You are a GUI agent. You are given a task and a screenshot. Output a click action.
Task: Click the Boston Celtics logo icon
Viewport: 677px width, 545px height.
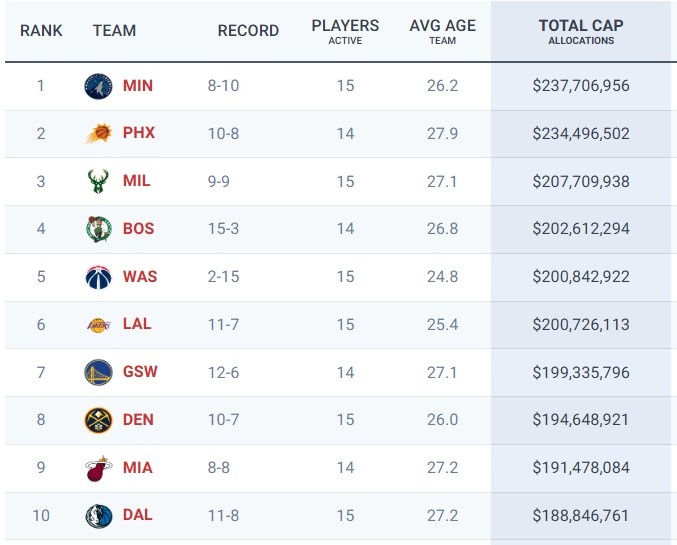[99, 229]
